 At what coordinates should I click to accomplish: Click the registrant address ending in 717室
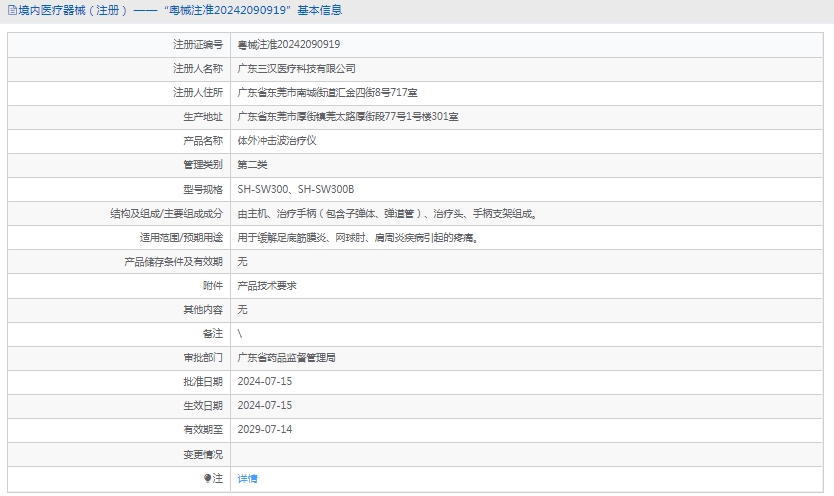click(x=327, y=93)
